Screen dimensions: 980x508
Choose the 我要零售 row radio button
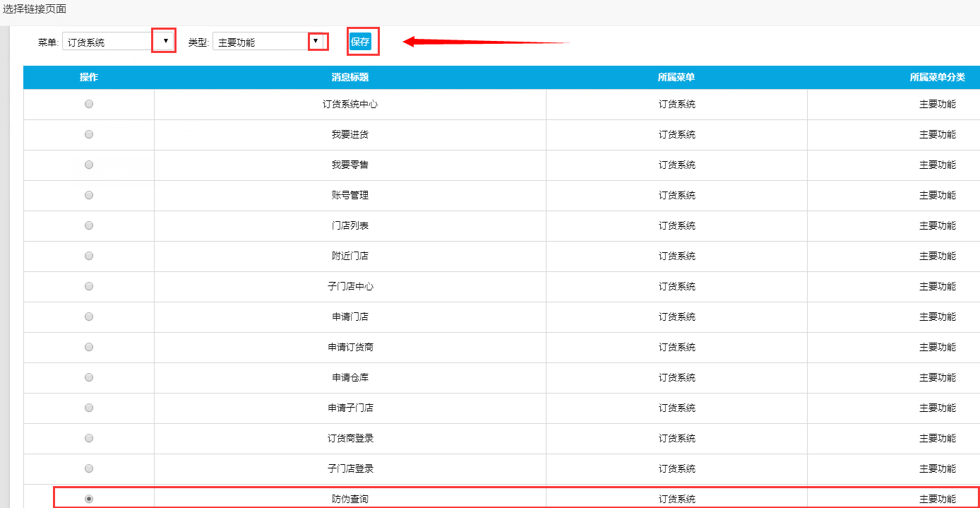[89, 165]
